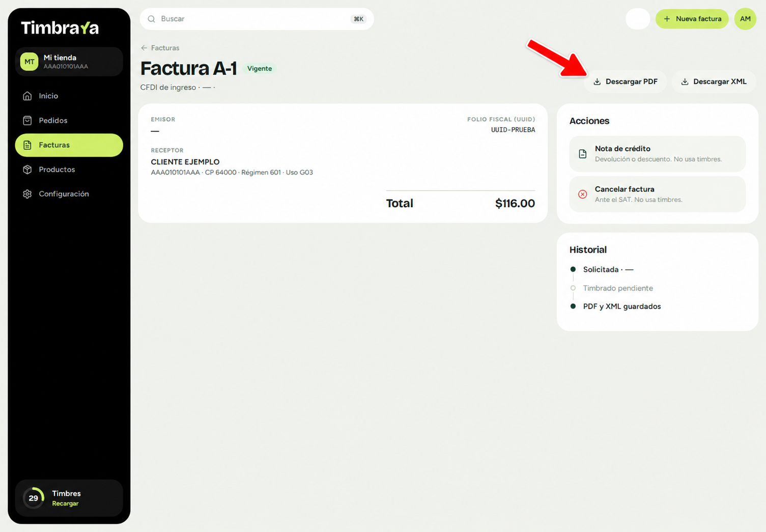Click the Solicitada history entry
This screenshot has width=766, height=532.
click(608, 269)
